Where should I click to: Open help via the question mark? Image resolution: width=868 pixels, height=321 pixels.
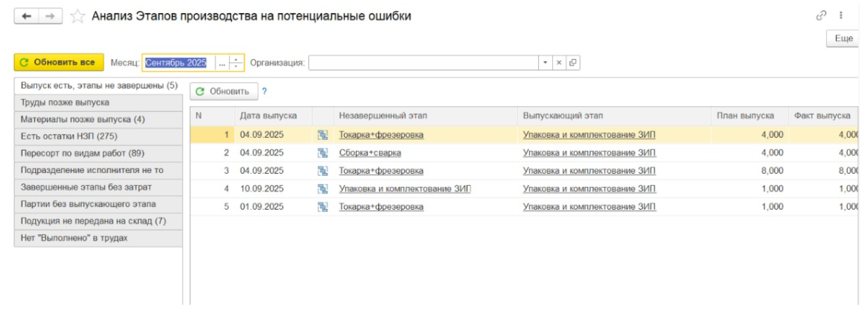[x=264, y=92]
